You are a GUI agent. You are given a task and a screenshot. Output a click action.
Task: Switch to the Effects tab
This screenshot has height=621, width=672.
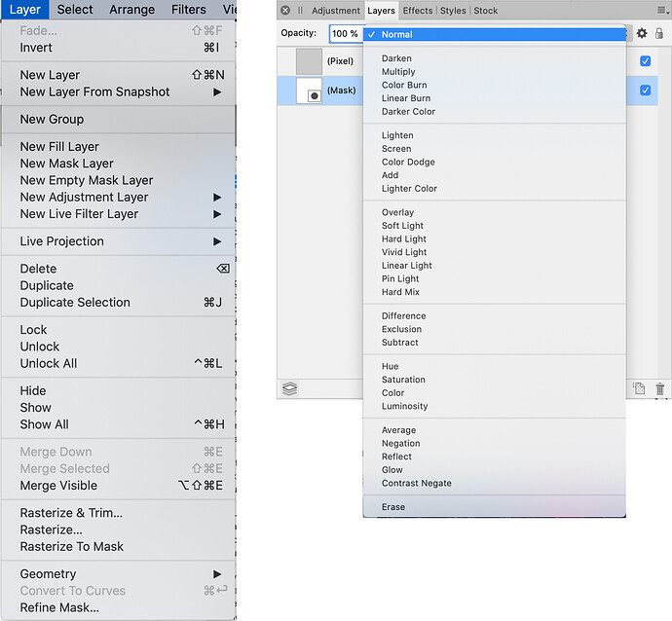tap(418, 11)
